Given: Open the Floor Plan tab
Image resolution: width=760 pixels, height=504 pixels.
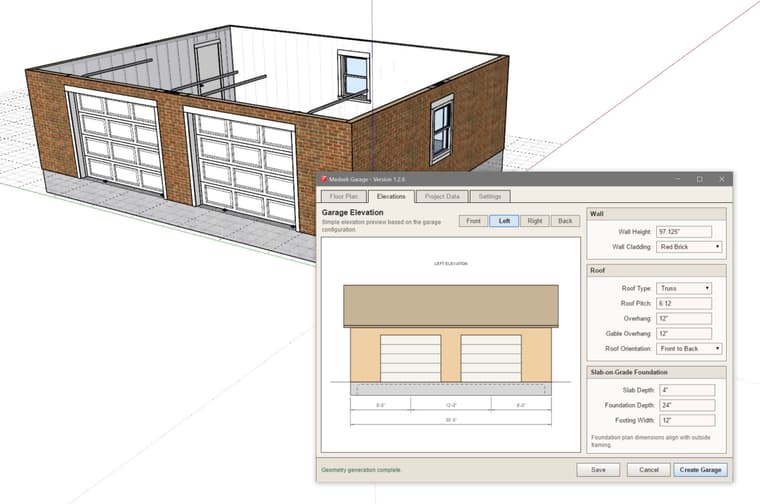Looking at the screenshot, I should point(344,196).
